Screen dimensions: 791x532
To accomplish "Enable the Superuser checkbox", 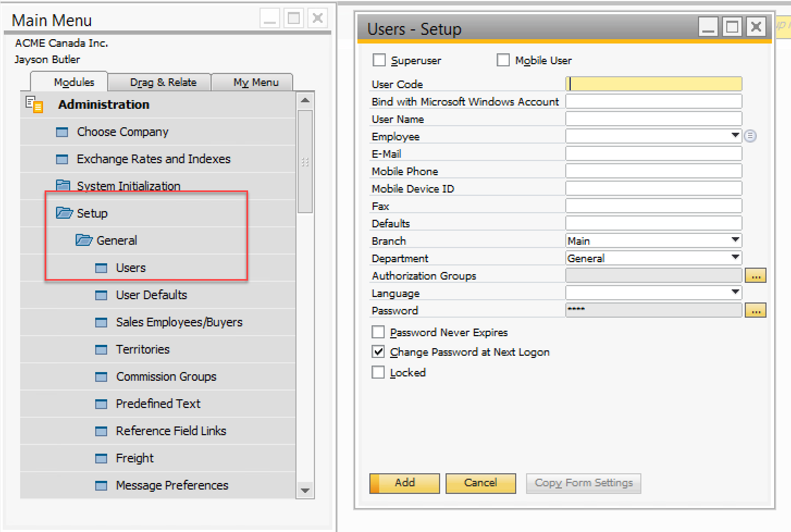I will (x=379, y=60).
